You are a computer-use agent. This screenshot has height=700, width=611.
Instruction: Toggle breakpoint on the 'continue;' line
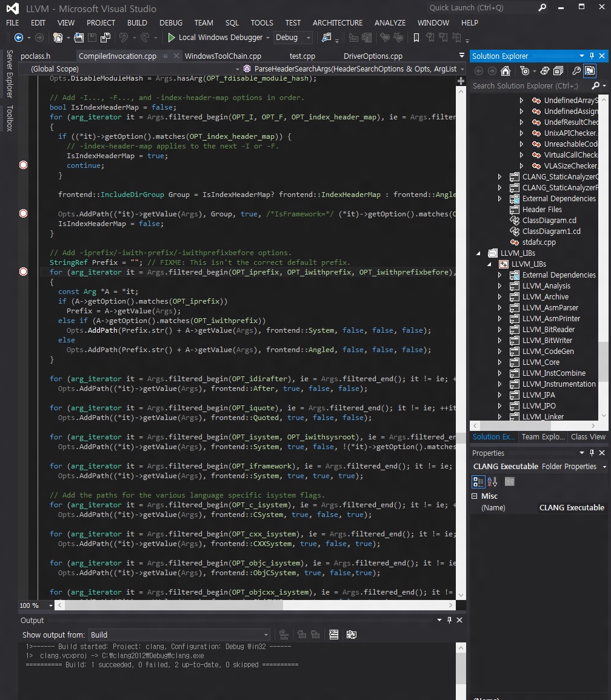click(24, 165)
